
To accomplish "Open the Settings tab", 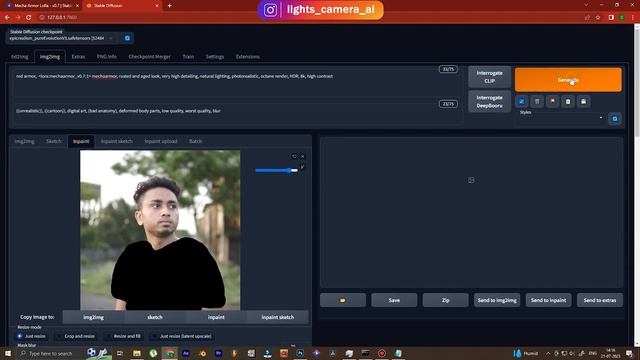I will coord(215,57).
